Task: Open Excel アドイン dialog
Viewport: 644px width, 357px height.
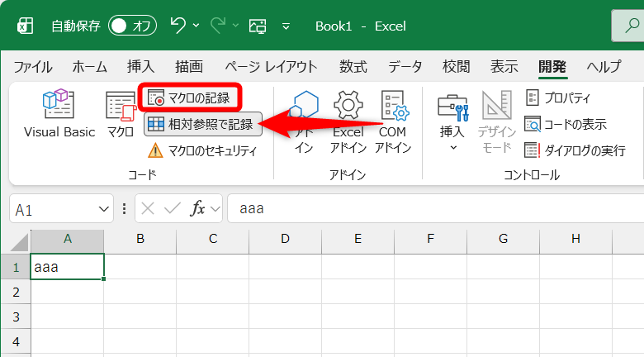Action: (348, 121)
